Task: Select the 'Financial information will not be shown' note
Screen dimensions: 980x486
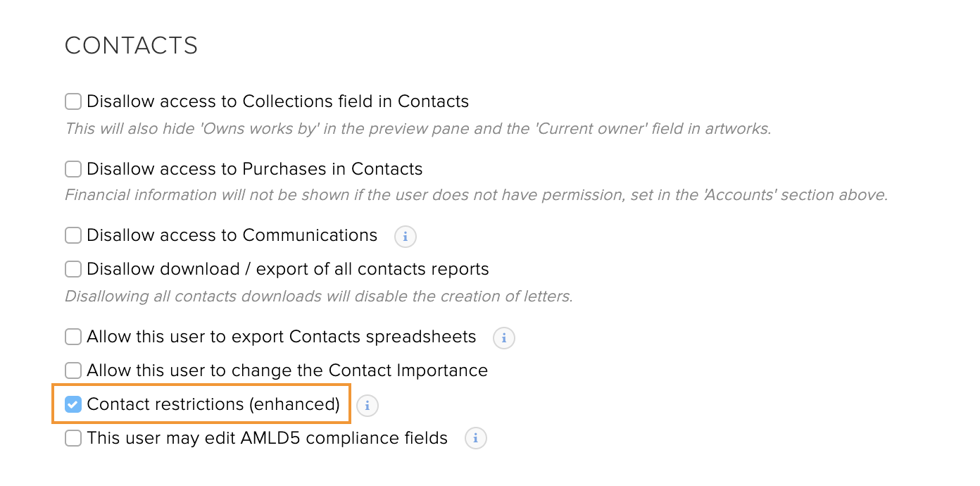Action: coord(477,195)
